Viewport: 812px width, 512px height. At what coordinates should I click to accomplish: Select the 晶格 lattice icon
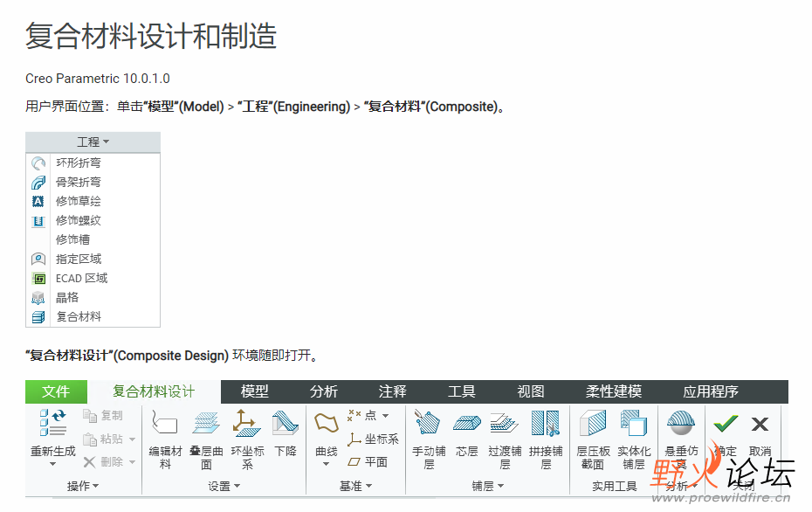tap(38, 298)
